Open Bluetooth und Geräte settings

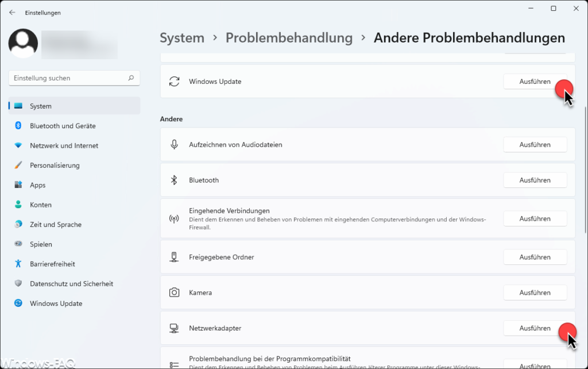74,126
